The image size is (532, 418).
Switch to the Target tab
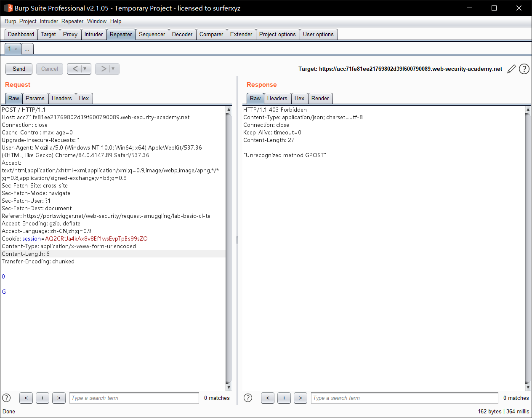(x=48, y=35)
